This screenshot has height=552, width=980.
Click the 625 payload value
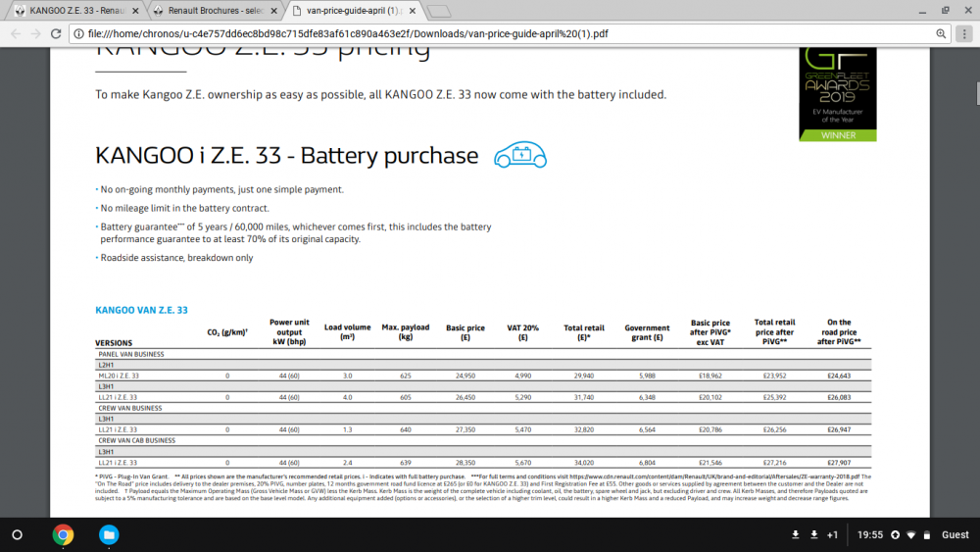click(406, 376)
